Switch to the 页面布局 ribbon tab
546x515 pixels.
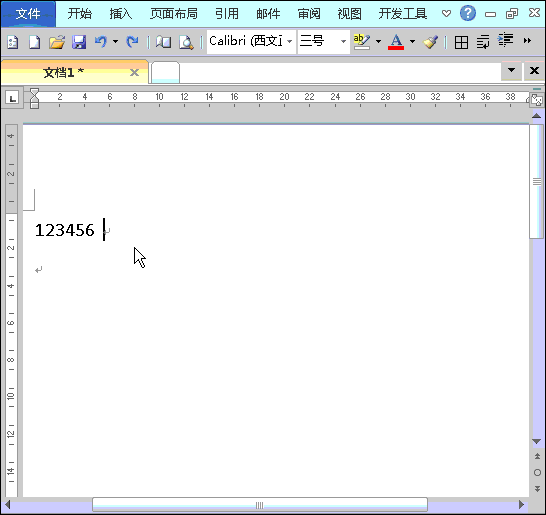click(174, 14)
